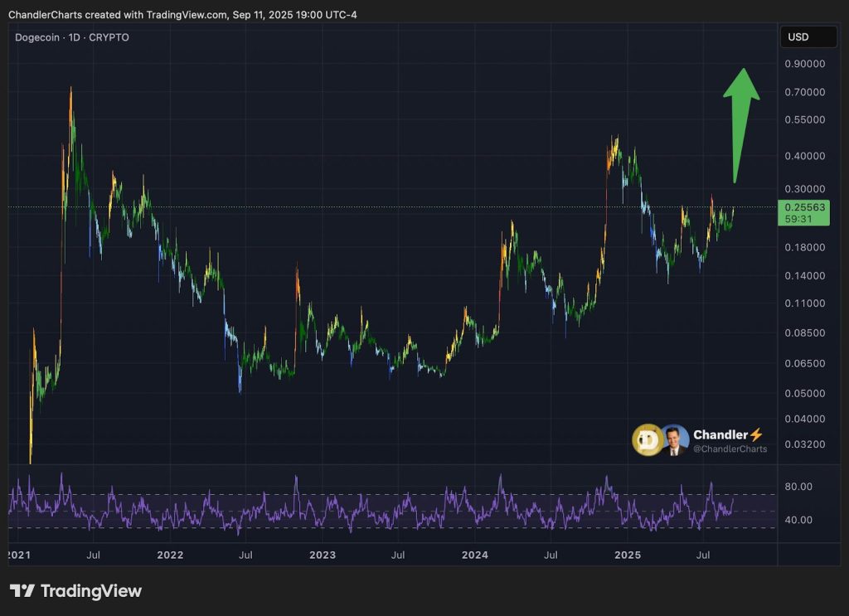Click the 0.90000 price scale label
Viewport: 849px width, 616px height.
pos(804,64)
